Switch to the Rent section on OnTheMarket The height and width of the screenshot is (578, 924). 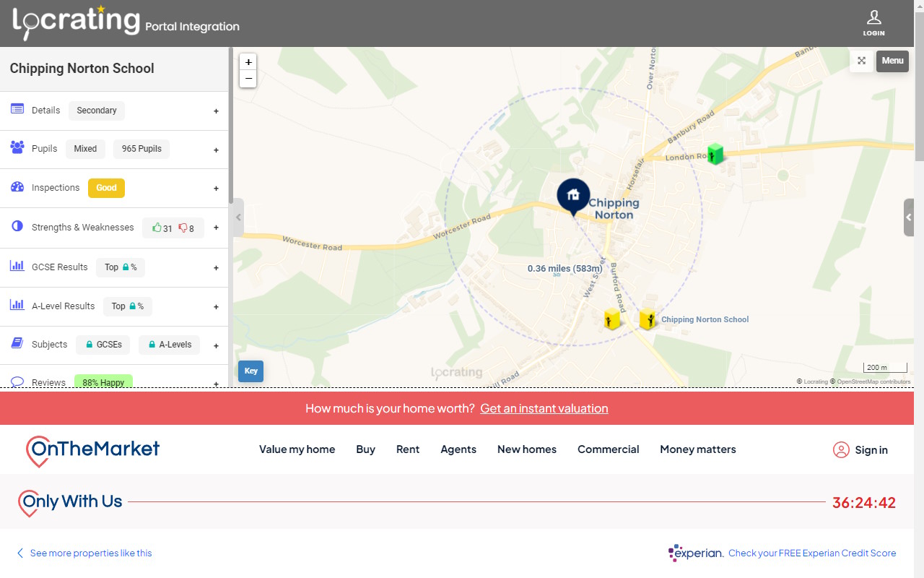[x=408, y=449]
